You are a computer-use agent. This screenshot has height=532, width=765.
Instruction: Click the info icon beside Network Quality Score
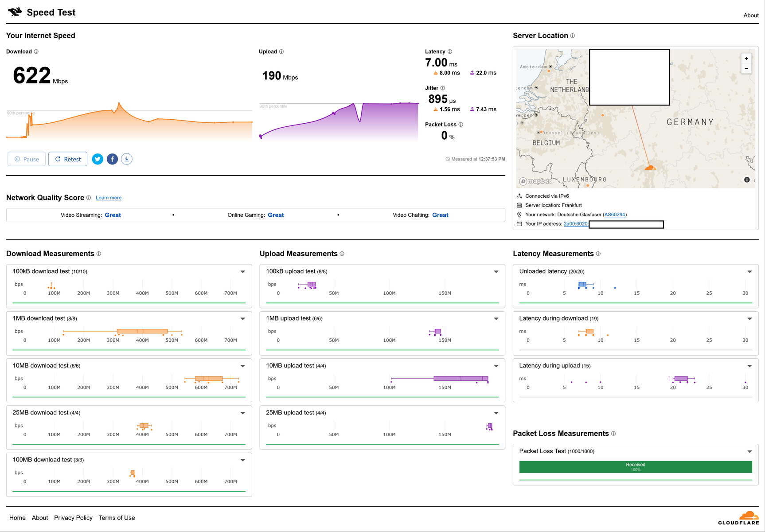(x=89, y=198)
